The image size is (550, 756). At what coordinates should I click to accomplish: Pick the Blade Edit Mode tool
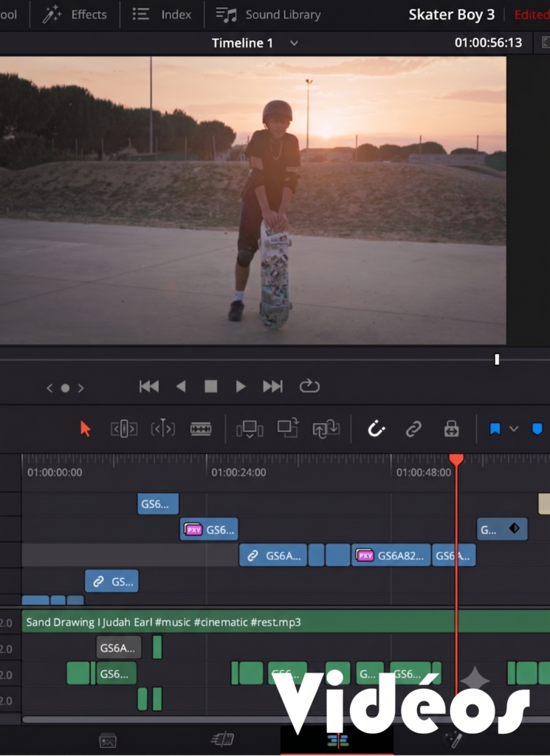pos(201,429)
